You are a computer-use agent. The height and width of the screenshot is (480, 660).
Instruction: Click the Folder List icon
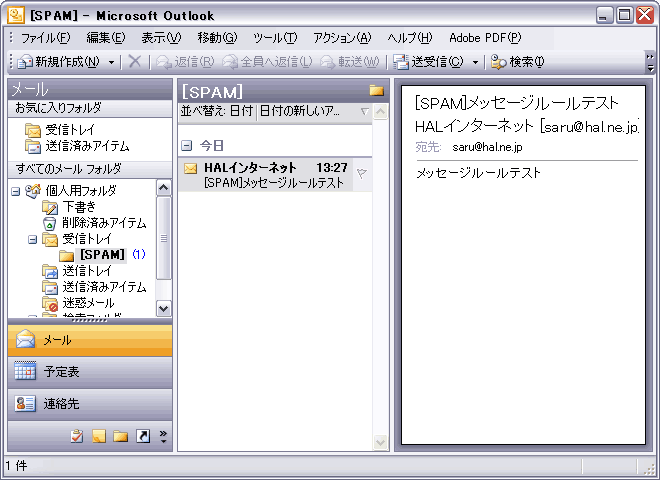point(120,436)
